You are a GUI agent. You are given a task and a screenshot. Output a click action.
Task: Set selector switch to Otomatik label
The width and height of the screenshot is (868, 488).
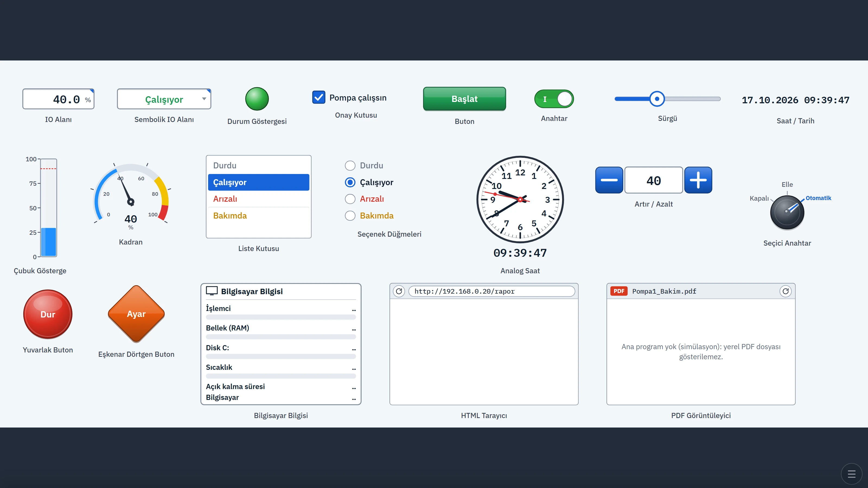(818, 198)
